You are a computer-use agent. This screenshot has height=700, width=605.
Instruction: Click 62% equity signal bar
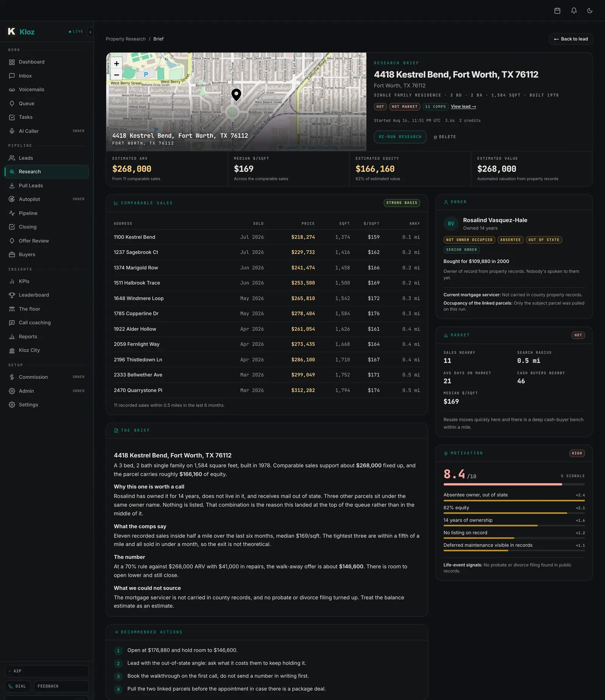click(x=514, y=513)
